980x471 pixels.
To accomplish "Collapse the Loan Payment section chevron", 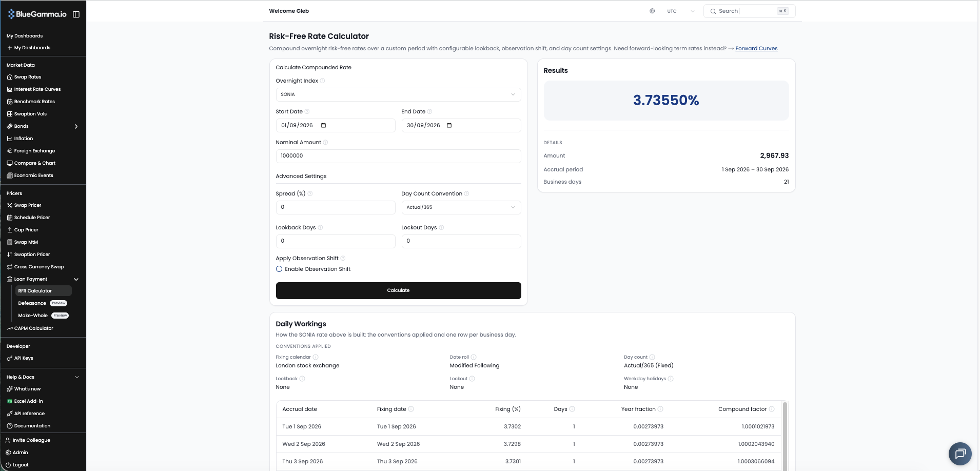I will pos(76,279).
